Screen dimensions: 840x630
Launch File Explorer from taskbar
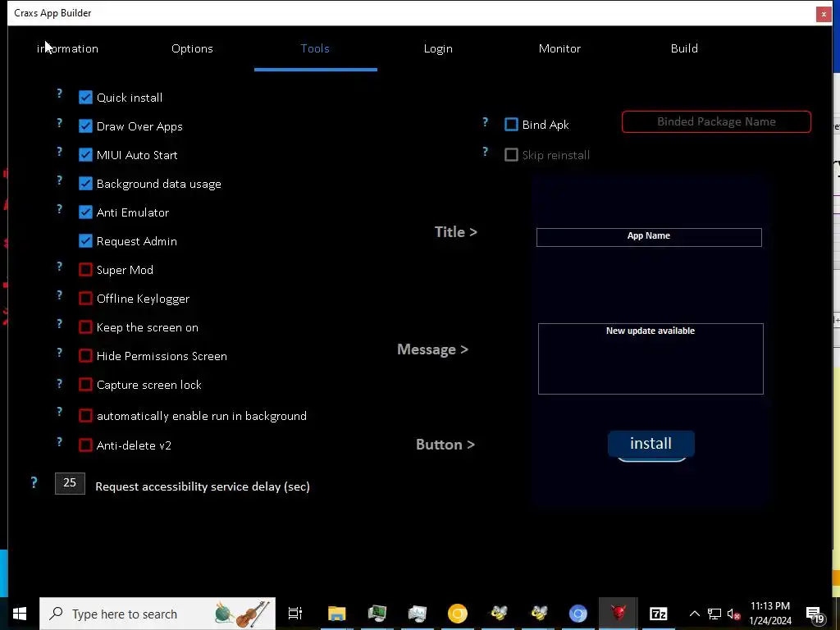click(337, 614)
